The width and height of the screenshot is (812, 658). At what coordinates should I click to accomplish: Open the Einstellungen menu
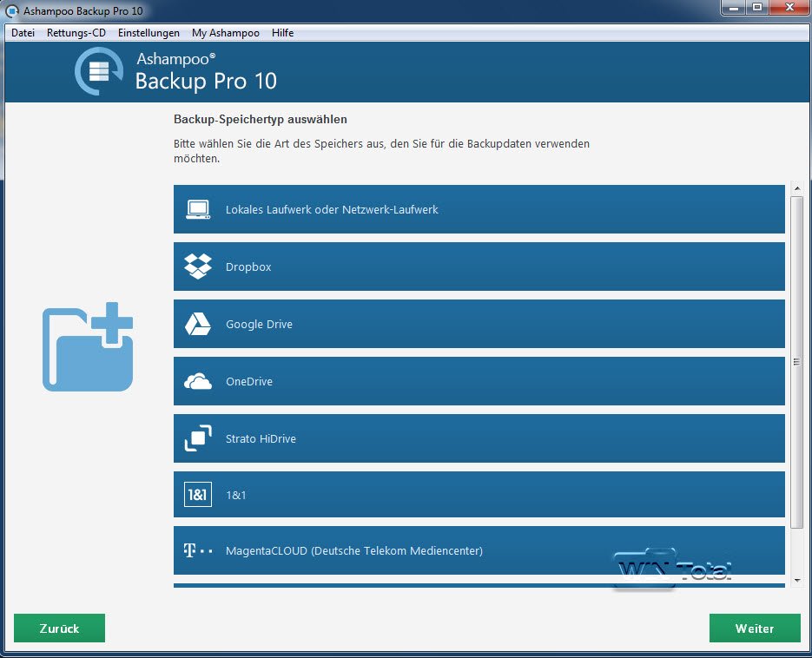tap(149, 33)
